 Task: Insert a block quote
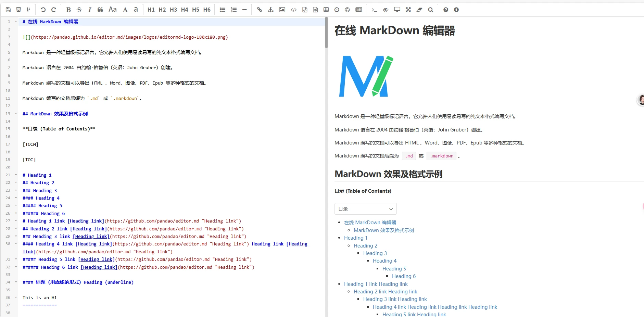[x=100, y=10]
